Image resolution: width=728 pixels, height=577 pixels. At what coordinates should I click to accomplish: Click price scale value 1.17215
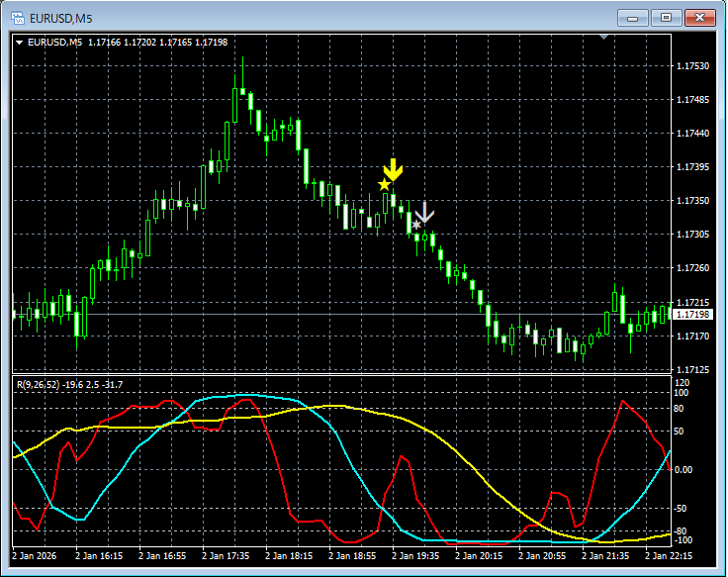(692, 303)
